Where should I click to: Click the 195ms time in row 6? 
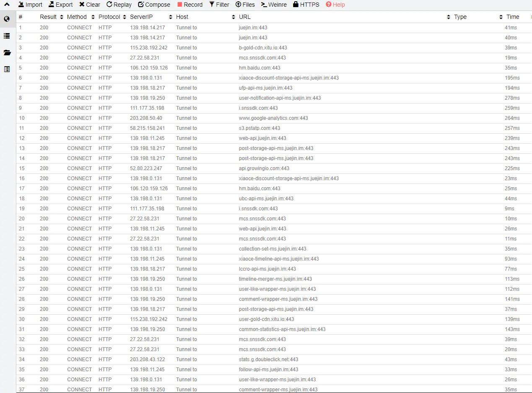[512, 78]
